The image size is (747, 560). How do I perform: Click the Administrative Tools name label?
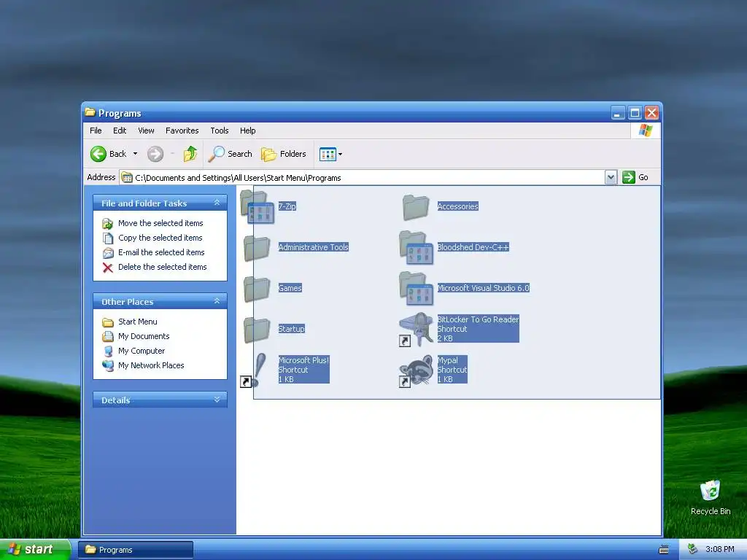[x=314, y=247]
